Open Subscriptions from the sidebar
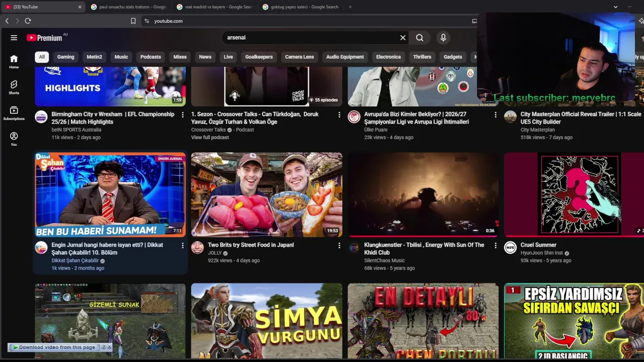 (x=14, y=113)
